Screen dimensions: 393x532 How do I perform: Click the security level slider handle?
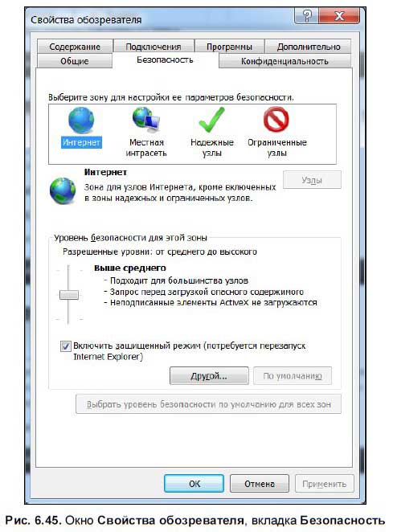[69, 295]
